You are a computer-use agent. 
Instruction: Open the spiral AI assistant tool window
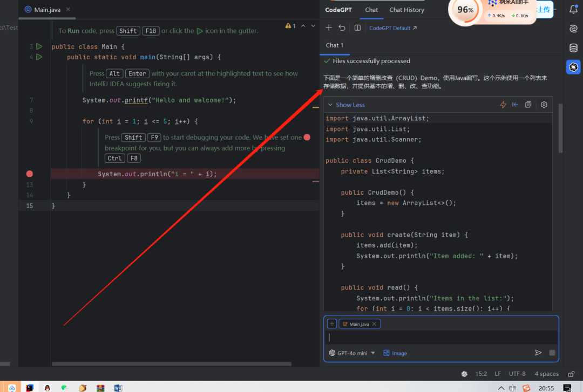pyautogui.click(x=573, y=28)
